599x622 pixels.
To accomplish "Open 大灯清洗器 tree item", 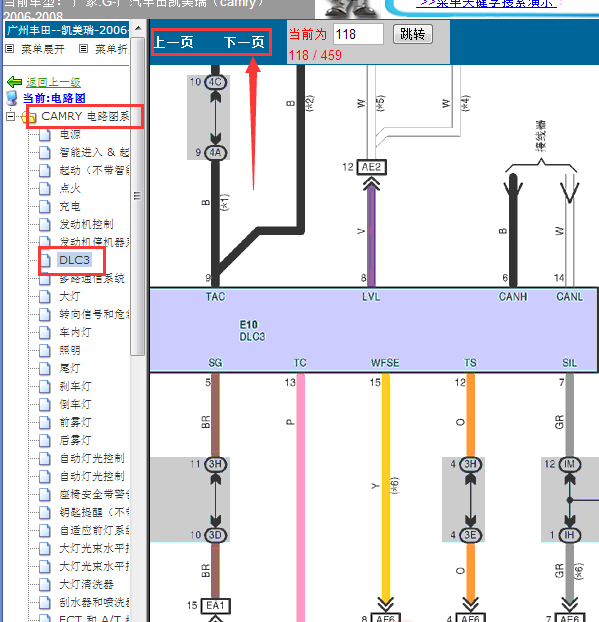I will (x=86, y=584).
